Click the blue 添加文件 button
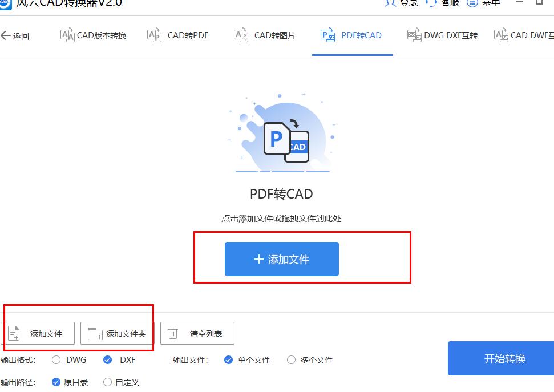Screen dimensions: 554x392 [281, 258]
